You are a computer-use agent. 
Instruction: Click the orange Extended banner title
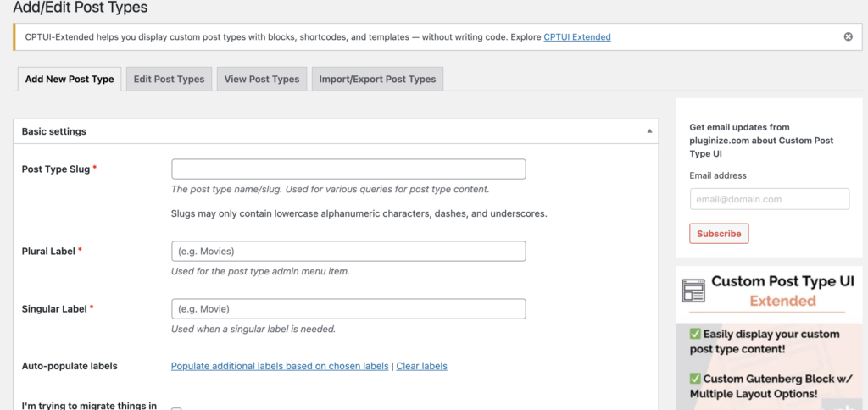coord(782,301)
